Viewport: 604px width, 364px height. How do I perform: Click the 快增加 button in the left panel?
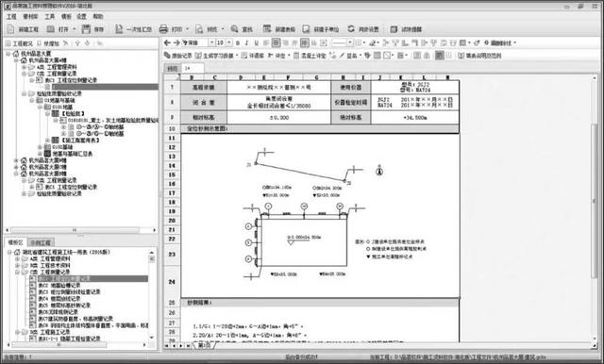point(48,43)
